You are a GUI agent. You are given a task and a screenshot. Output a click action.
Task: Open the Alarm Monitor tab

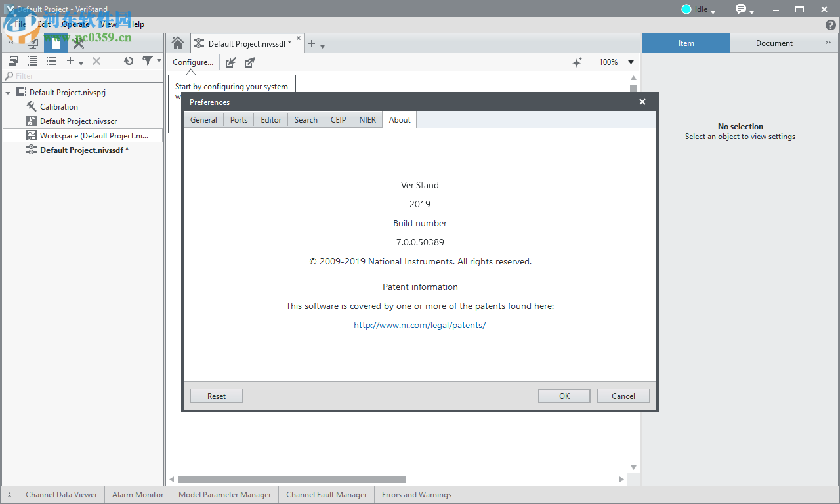coord(138,495)
